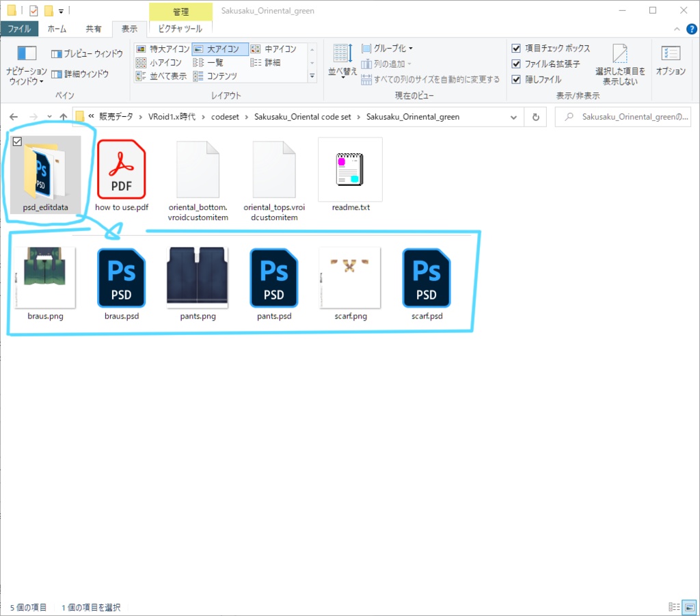The width and height of the screenshot is (700, 616).
Task: Select scarf.png thumbnail
Action: tap(351, 284)
